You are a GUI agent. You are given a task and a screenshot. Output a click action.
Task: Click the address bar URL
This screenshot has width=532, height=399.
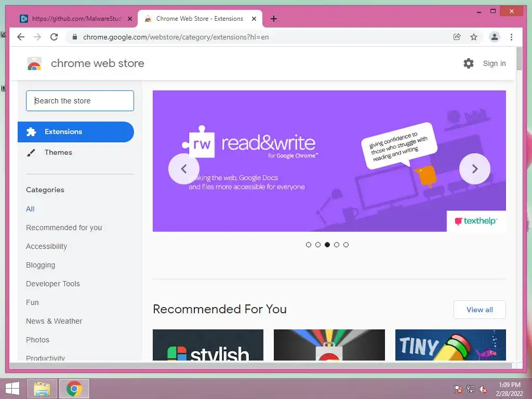point(176,37)
